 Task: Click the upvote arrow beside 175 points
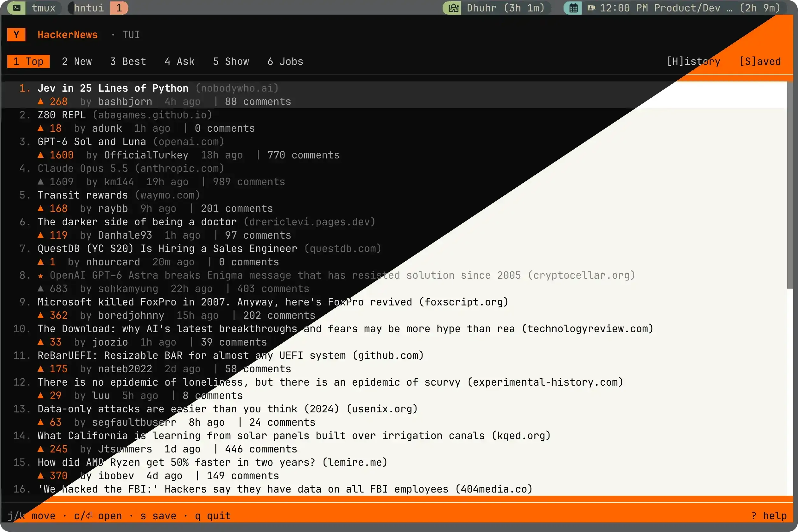41,369
